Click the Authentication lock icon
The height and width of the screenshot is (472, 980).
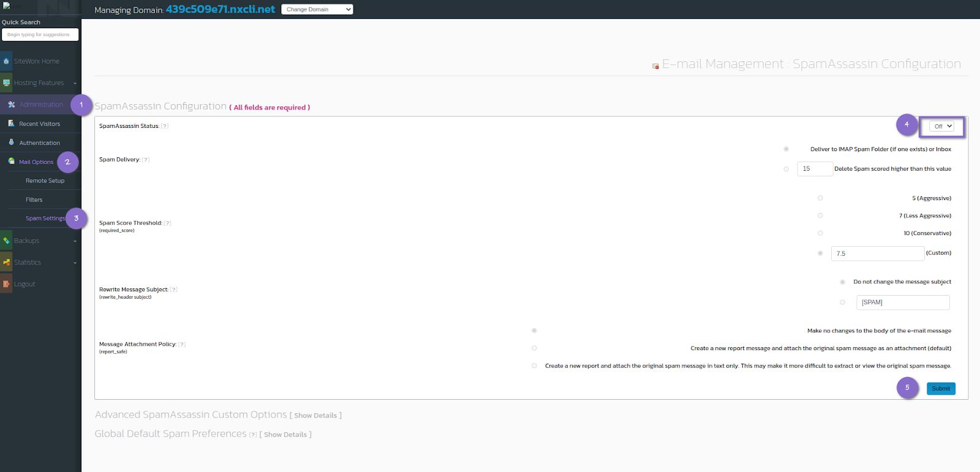[11, 142]
